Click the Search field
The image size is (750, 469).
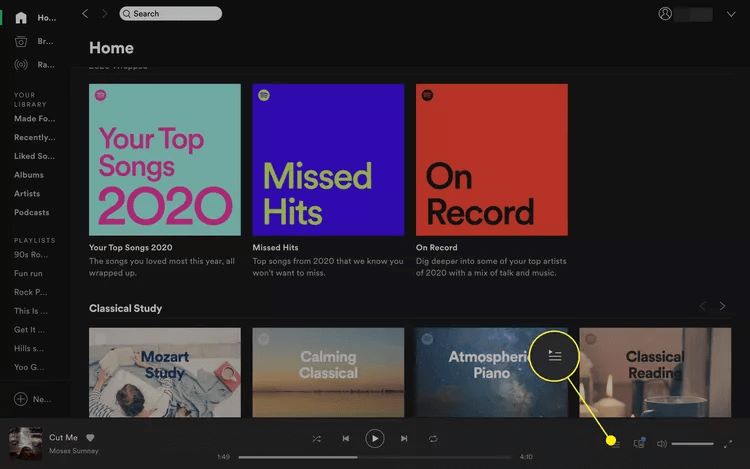coord(171,14)
